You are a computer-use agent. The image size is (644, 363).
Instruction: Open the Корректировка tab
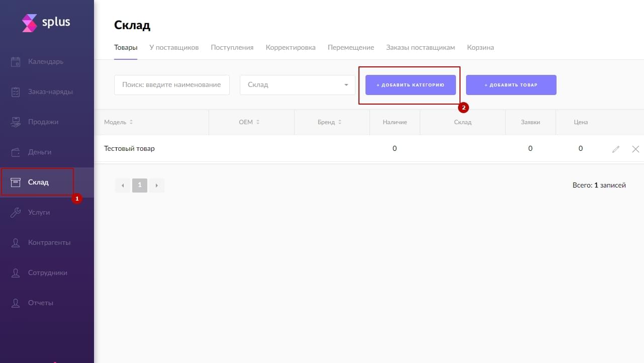coord(291,47)
